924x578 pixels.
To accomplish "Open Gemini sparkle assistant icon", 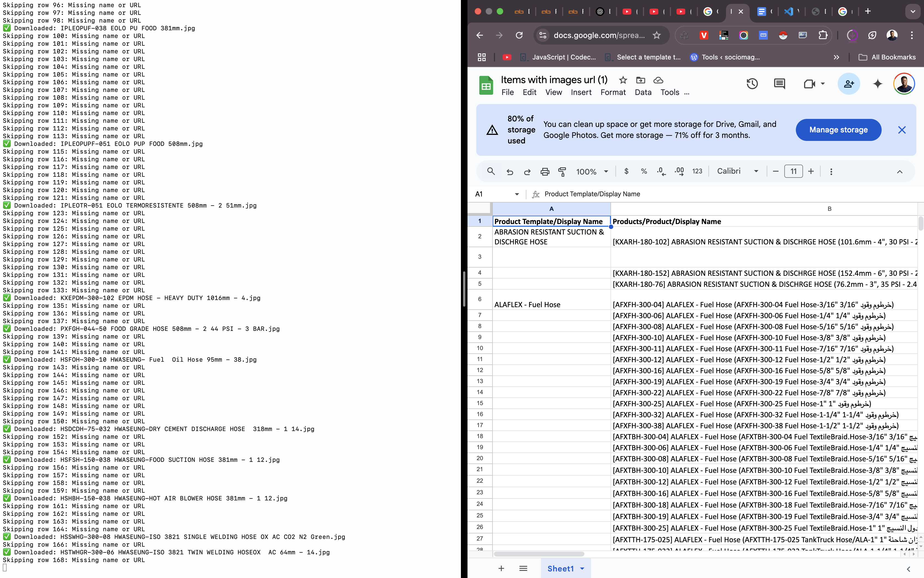I will pos(878,84).
